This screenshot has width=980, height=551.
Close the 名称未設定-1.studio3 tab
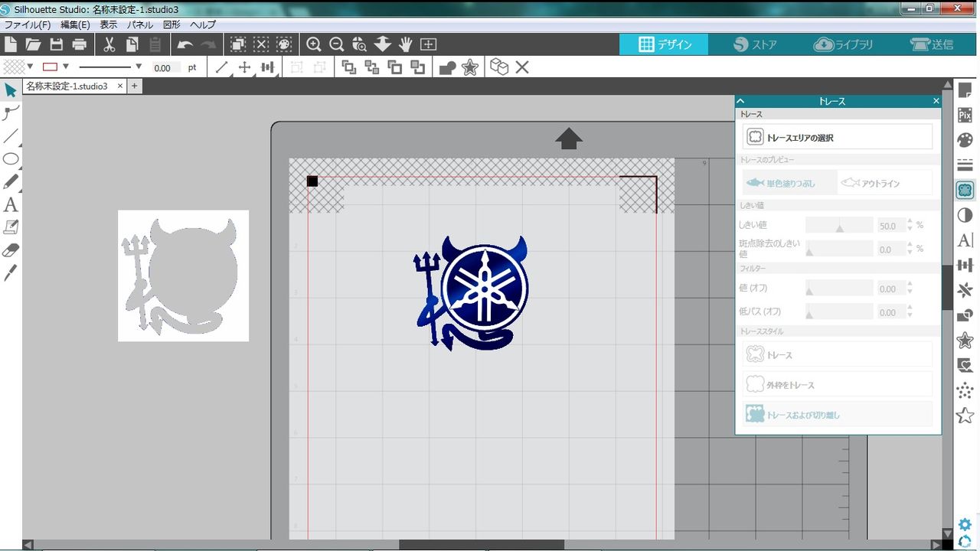pyautogui.click(x=120, y=86)
